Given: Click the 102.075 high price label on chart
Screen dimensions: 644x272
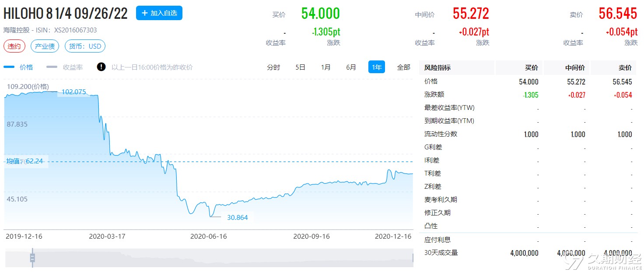Looking at the screenshot, I should tap(73, 92).
